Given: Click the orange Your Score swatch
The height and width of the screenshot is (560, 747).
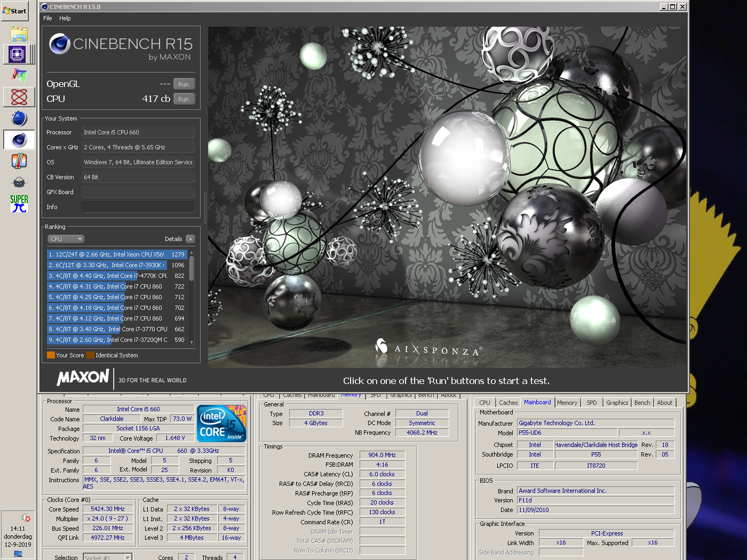Looking at the screenshot, I should [51, 355].
